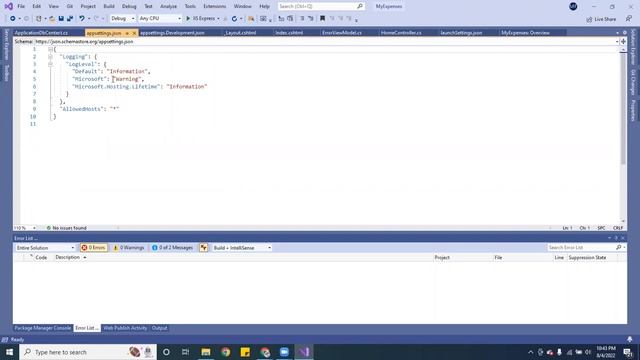
Task: Click the navigate backward arrow icon
Action: coord(13,18)
